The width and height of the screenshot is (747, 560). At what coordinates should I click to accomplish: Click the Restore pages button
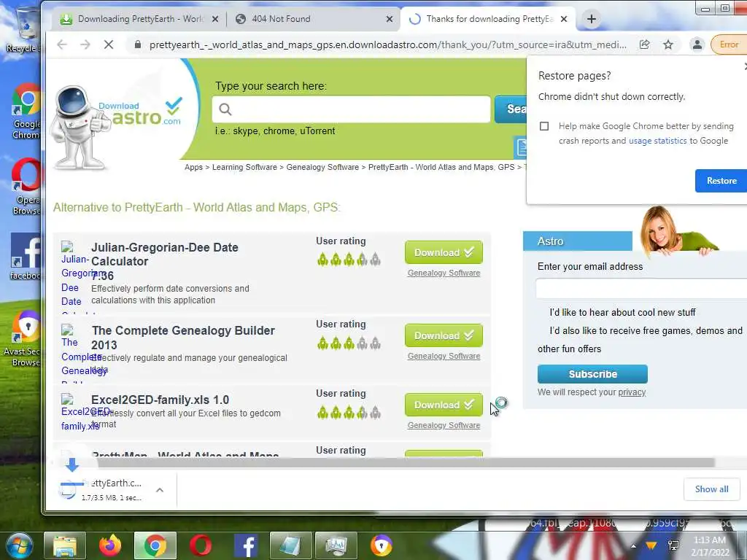(721, 181)
